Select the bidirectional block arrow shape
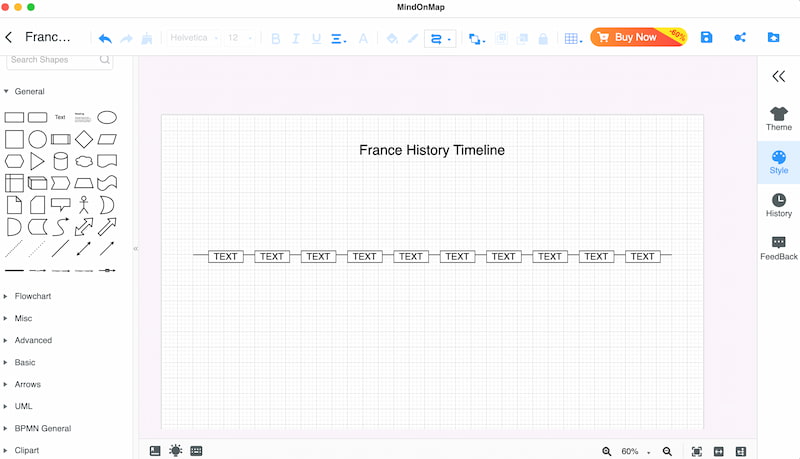800x459 pixels. [84, 227]
